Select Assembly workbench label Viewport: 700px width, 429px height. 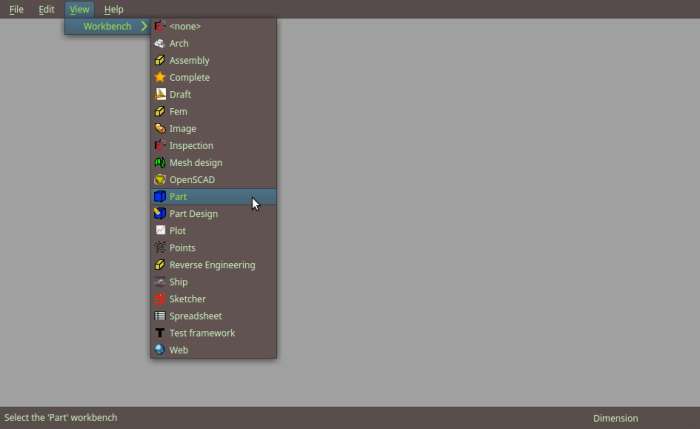click(x=189, y=60)
